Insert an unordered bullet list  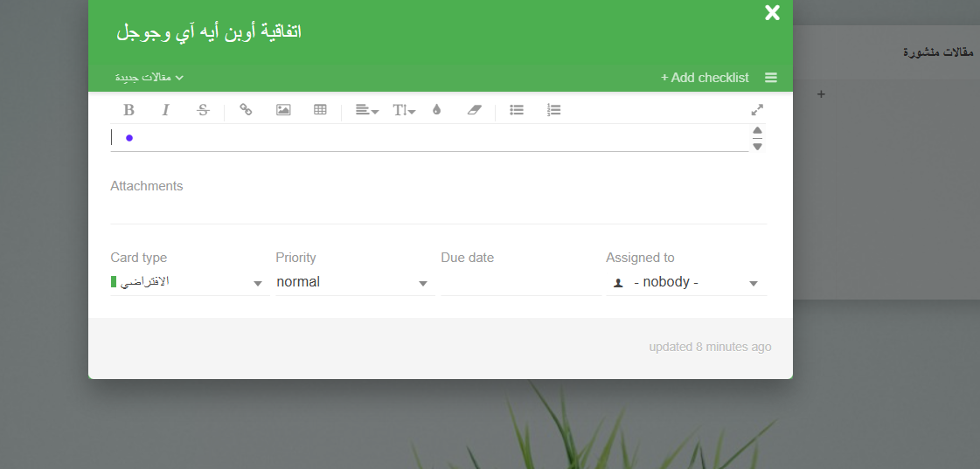coord(517,110)
